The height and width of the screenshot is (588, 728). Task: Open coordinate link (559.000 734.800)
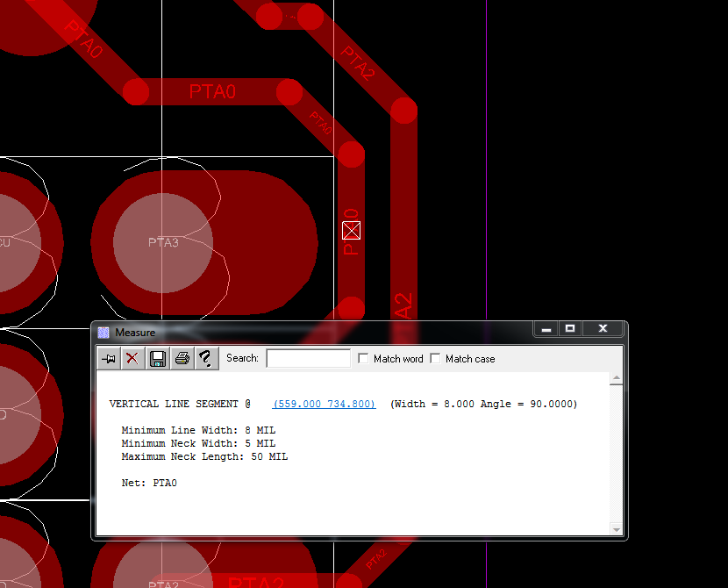click(324, 404)
